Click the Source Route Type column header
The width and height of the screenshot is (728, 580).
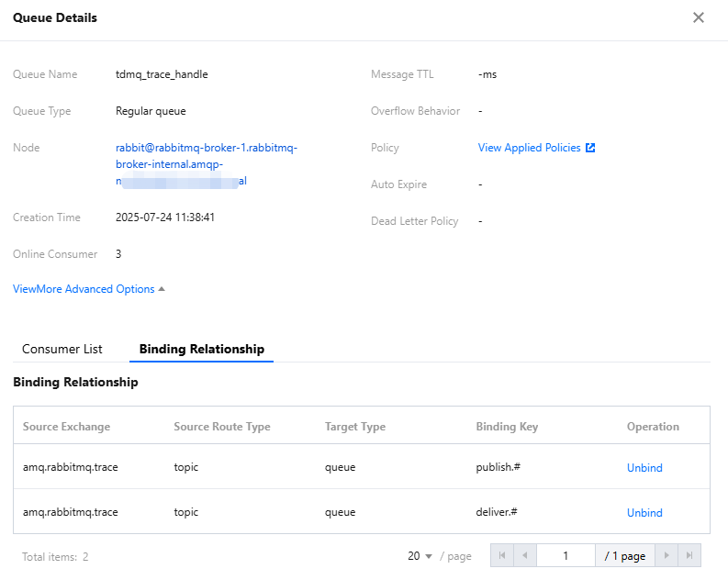point(222,427)
